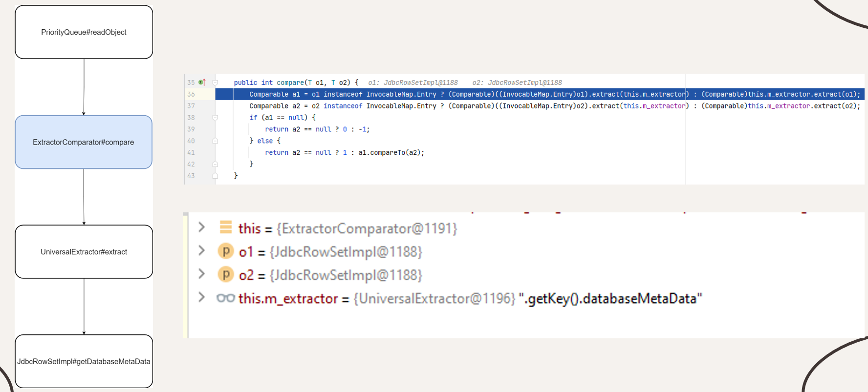Select the '{ExtractorComparator@1191}' value
This screenshot has height=392, width=868.
(367, 228)
